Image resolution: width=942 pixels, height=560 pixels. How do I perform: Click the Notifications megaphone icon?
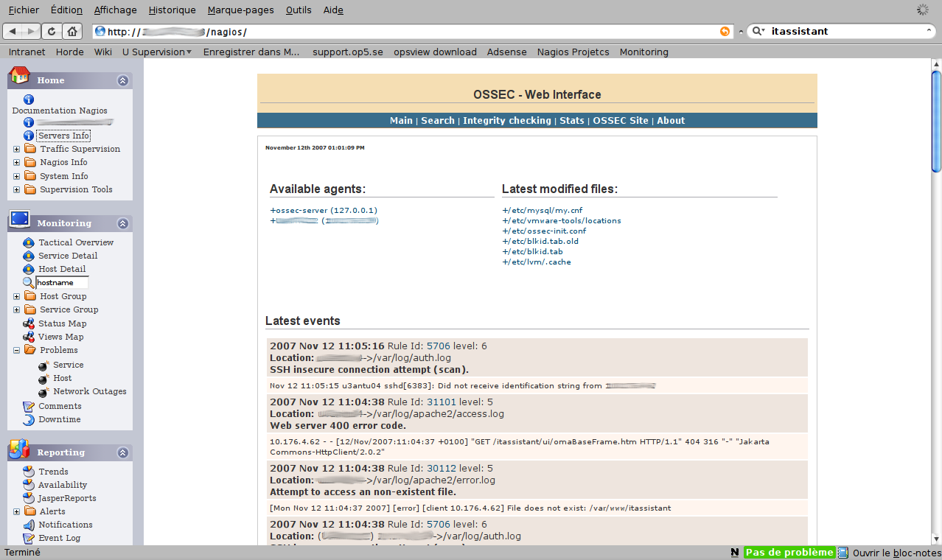29,525
